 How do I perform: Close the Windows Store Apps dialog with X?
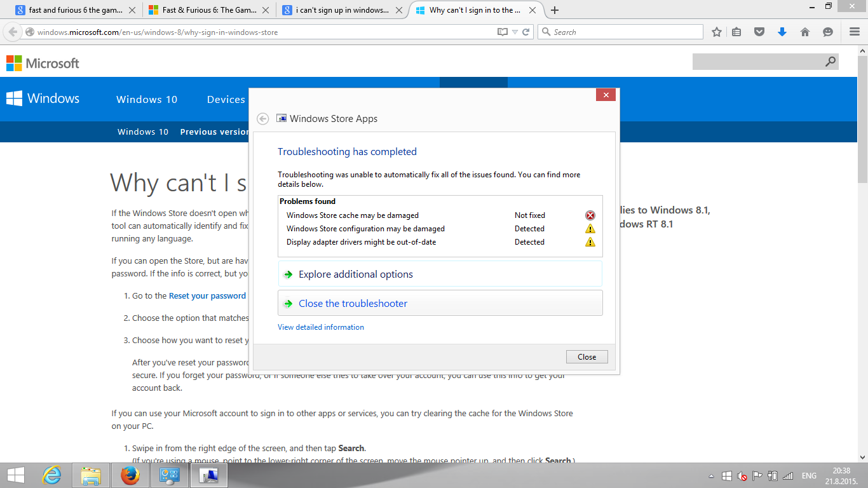click(x=606, y=95)
